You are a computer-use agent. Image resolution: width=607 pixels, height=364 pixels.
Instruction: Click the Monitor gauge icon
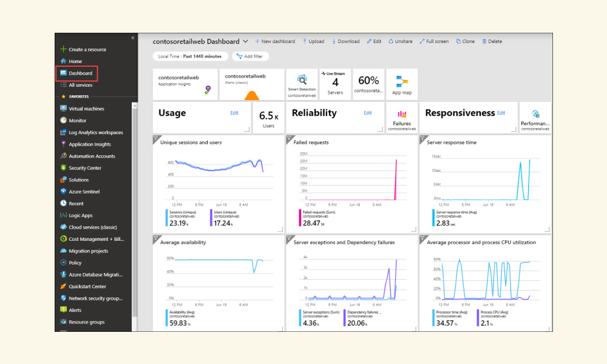[x=64, y=120]
